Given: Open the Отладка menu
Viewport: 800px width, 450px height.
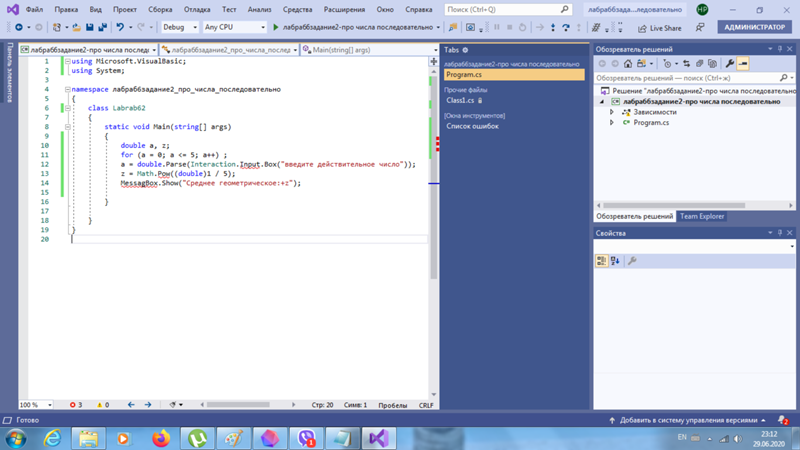Looking at the screenshot, I should pos(197,9).
